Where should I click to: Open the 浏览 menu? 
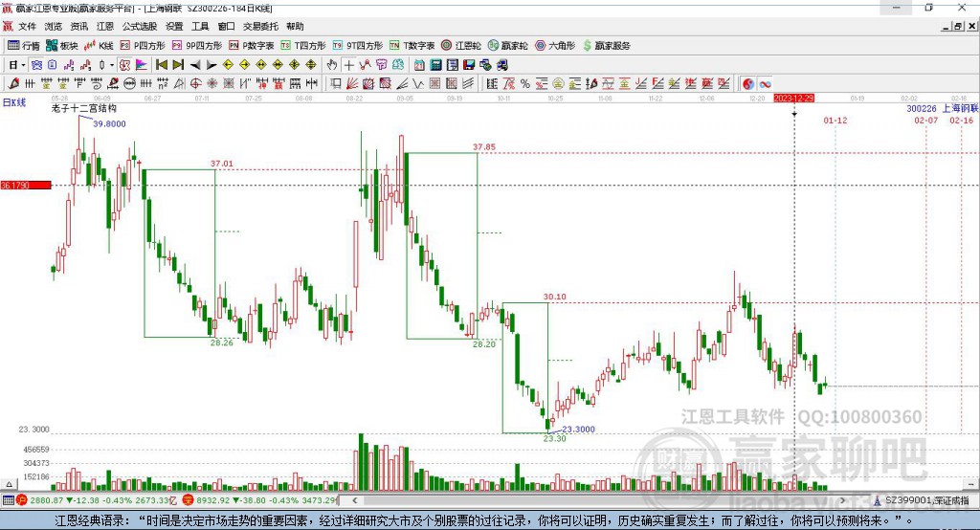click(54, 26)
